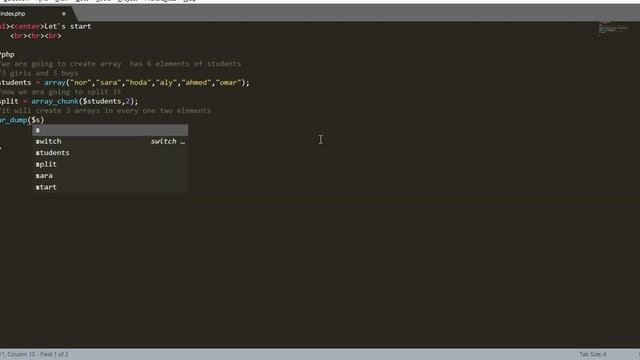Click inside the var_dump($s) parentheses
The image size is (640, 360).
[x=36, y=120]
